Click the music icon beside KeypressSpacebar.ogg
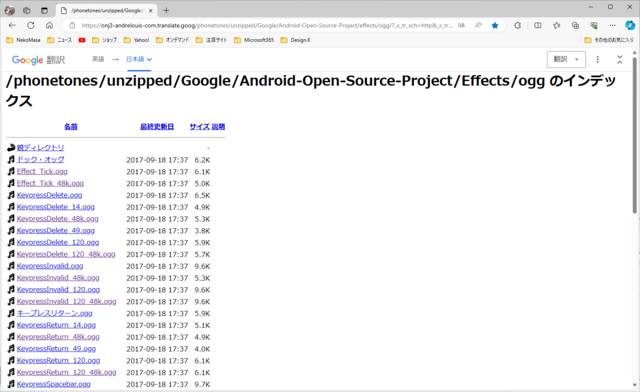The width and height of the screenshot is (640, 392). click(11, 384)
